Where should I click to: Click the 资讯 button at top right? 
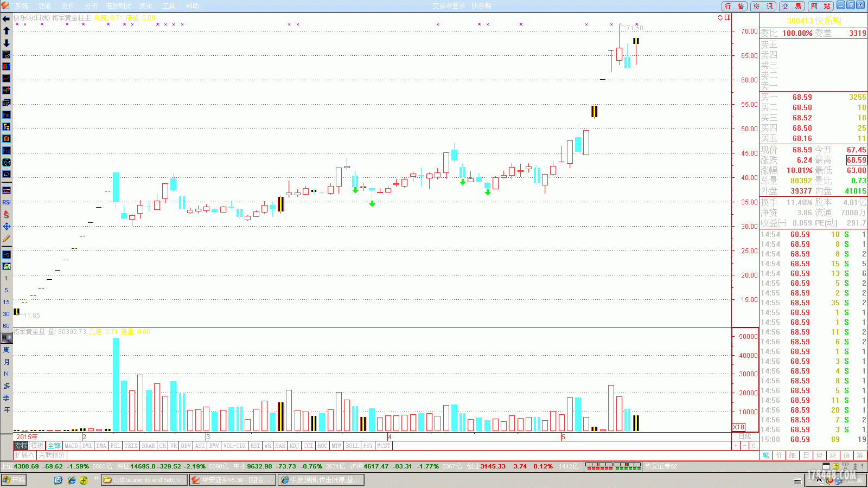click(763, 6)
